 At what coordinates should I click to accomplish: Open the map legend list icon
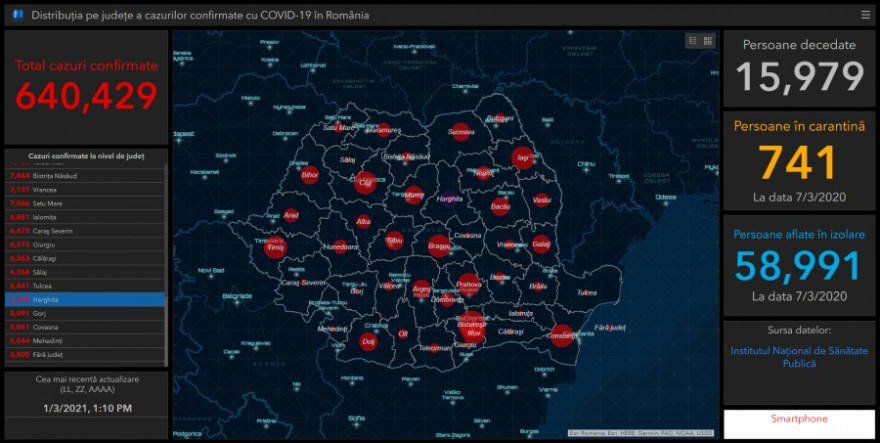(x=692, y=41)
